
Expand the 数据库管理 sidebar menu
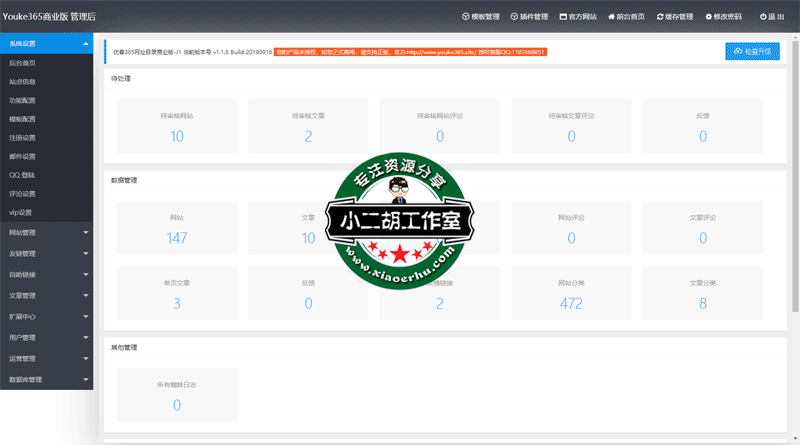click(47, 380)
